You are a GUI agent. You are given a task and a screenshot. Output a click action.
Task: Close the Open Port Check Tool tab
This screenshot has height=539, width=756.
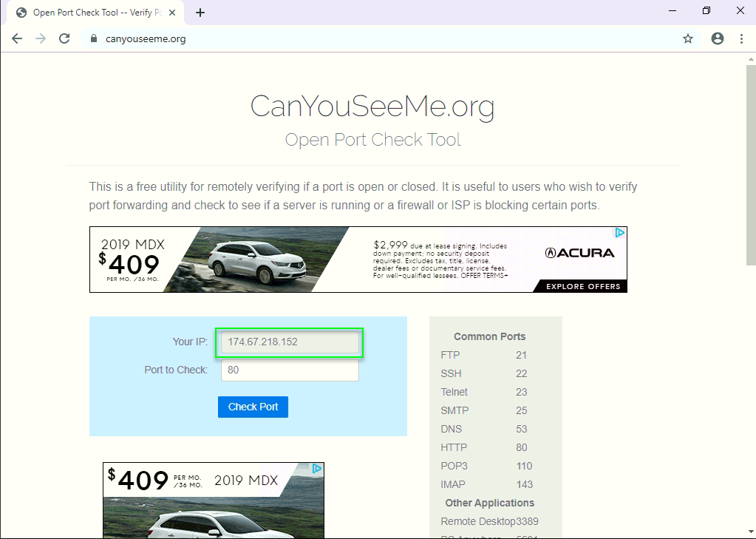[x=171, y=13]
